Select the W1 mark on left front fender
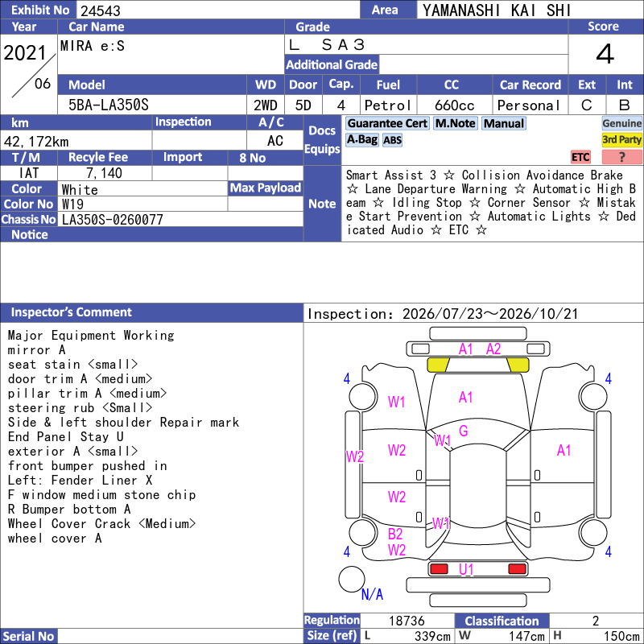 [396, 402]
